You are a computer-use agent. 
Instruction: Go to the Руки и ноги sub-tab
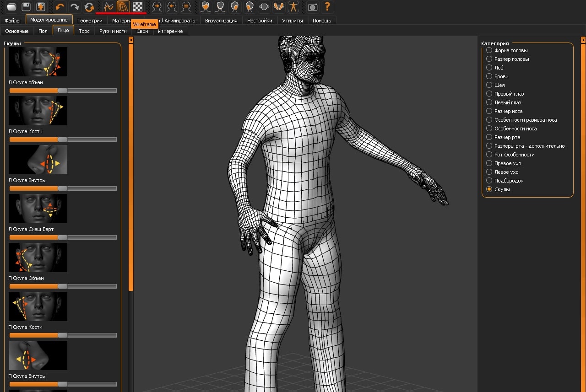click(x=113, y=31)
